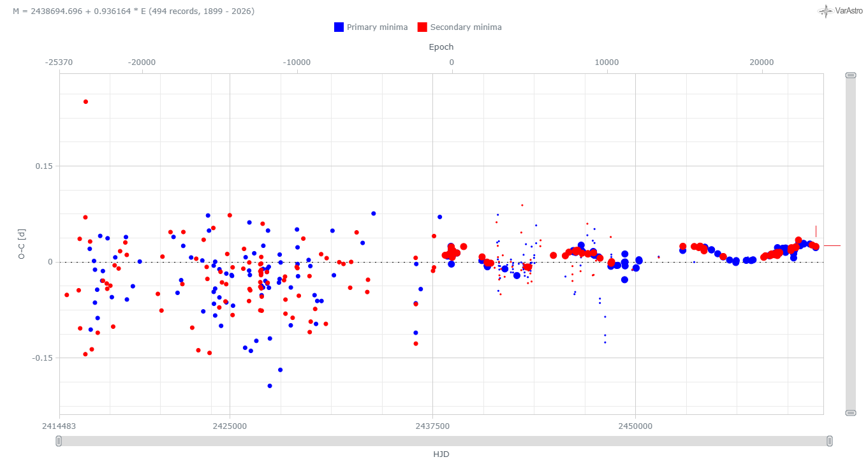Toggle the Primary minima series label
Viewport: 868px width, 471px height.
377,27
